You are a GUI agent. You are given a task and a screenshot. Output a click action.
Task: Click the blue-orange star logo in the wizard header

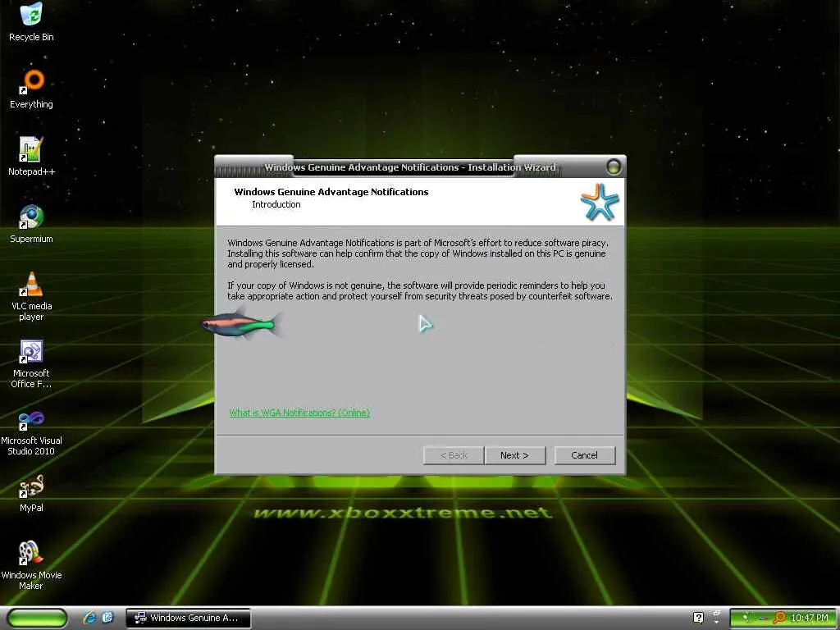(x=600, y=202)
